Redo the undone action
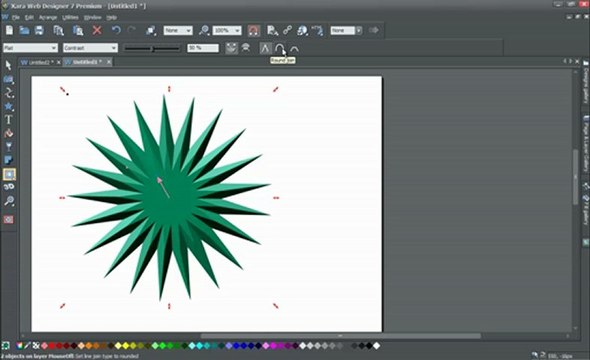Screen dimensions: 590x360 point(131,30)
